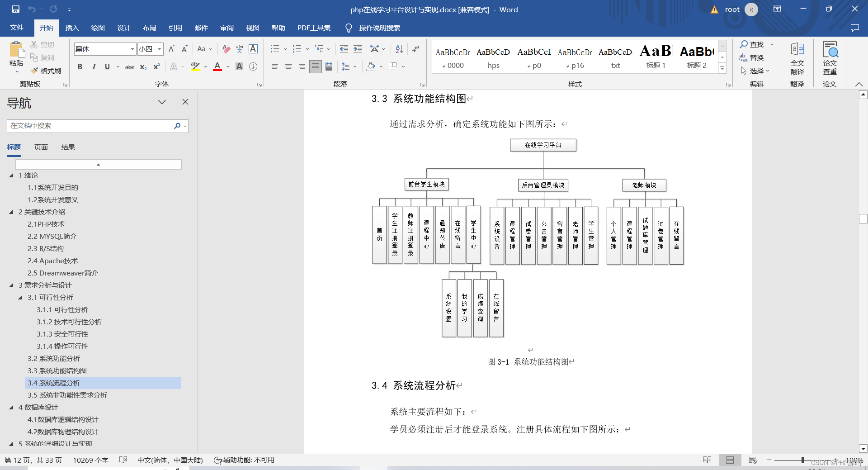Select the Format Painter tool
Screen dimensions: 868x470
[x=46, y=71]
